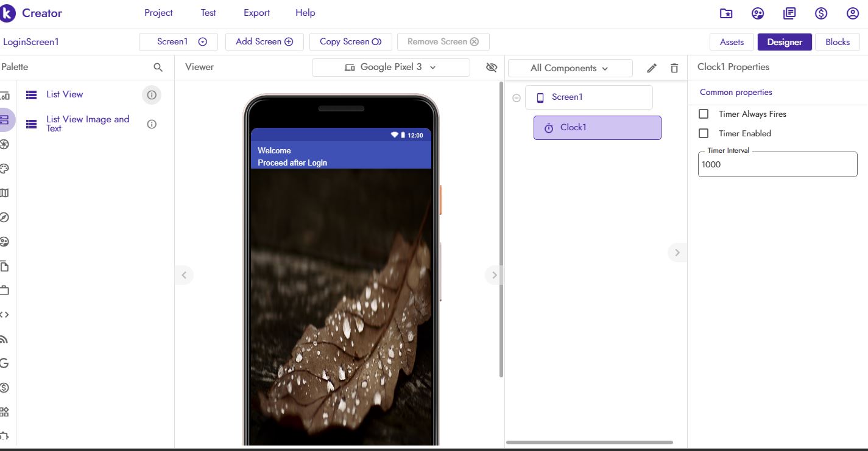Open the Screen1 screen selector dropdown
Image resolution: width=868 pixels, height=451 pixels.
[x=178, y=41]
